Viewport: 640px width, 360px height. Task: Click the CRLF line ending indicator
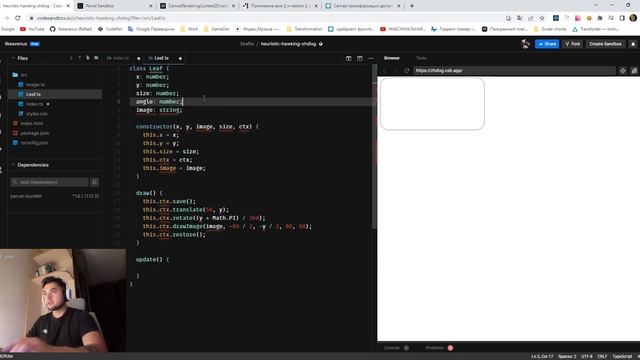pos(602,356)
